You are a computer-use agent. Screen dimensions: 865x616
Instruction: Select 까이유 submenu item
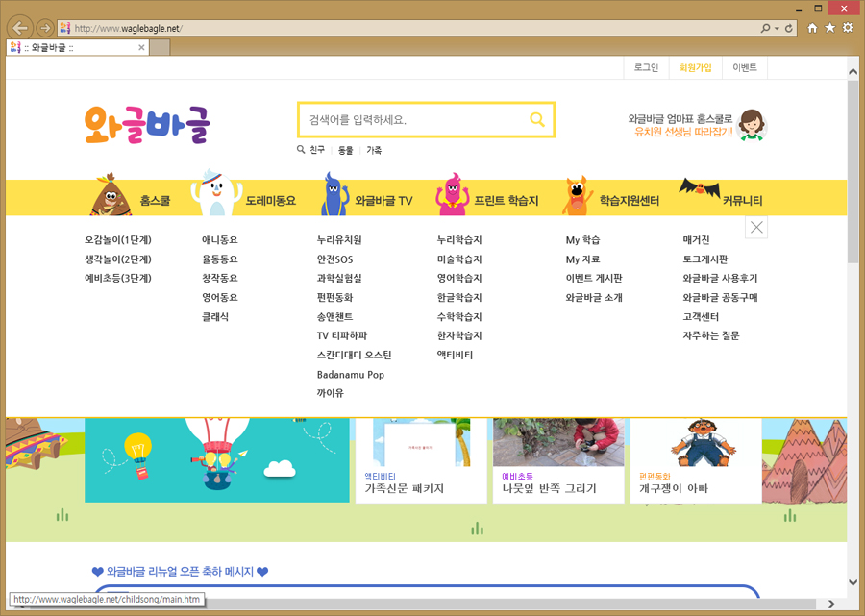click(330, 393)
